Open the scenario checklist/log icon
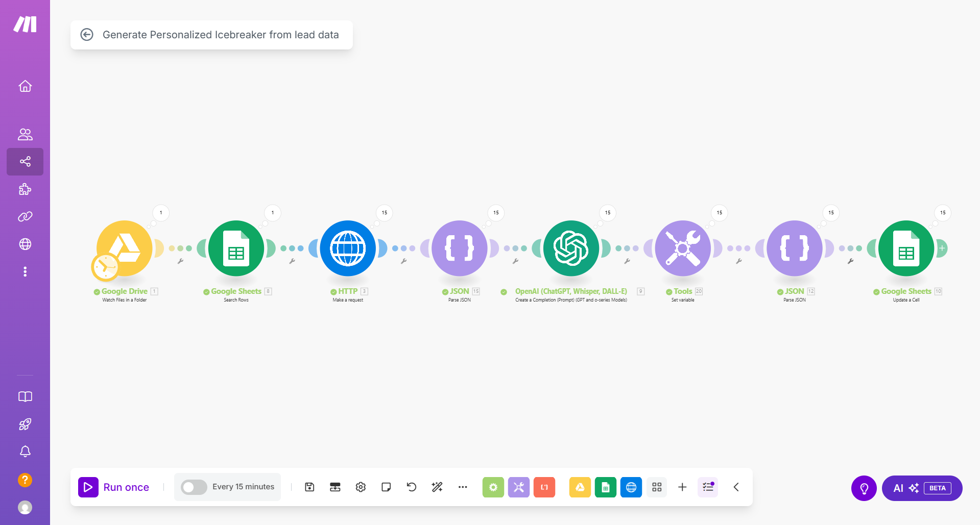Image resolution: width=980 pixels, height=525 pixels. tap(708, 487)
